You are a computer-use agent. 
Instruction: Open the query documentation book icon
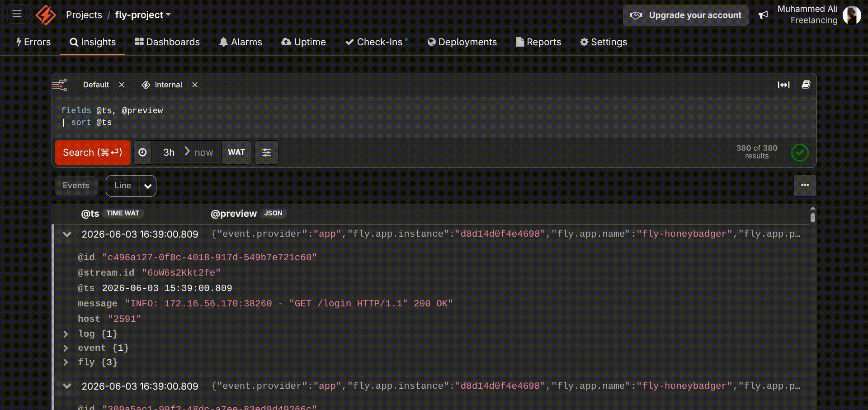(806, 85)
